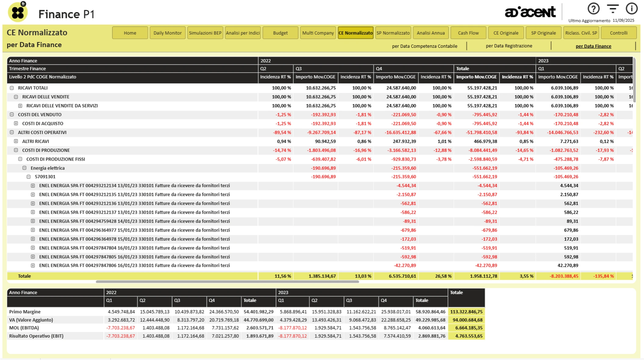
Task: Open the info circle icon
Action: (631, 9)
